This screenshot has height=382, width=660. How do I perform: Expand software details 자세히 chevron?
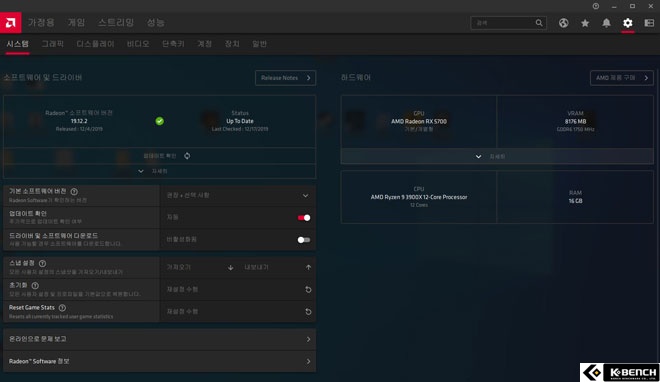pos(141,171)
